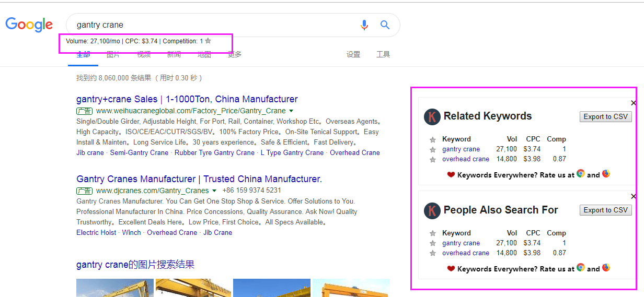Click the Google logo
This screenshot has height=297, width=644.
(x=29, y=25)
